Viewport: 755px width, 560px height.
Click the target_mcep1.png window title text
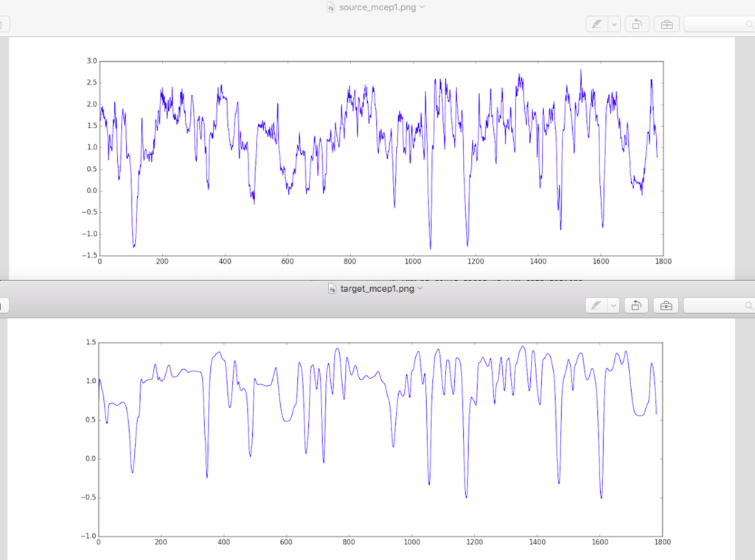point(377,289)
